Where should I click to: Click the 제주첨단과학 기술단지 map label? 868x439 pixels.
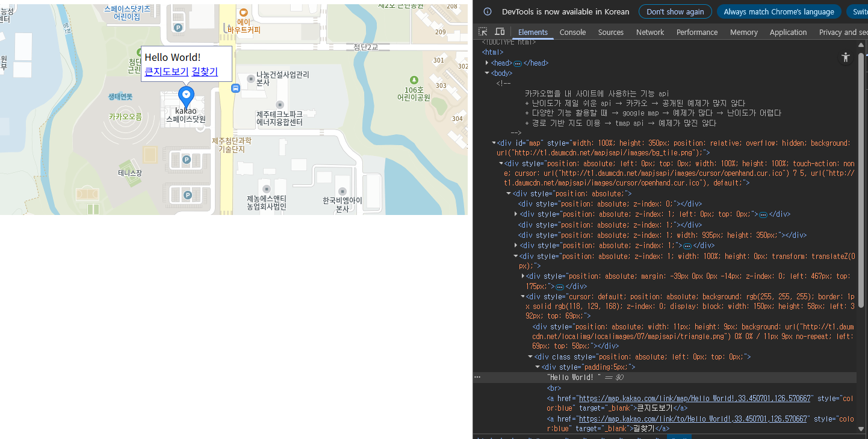click(x=232, y=145)
